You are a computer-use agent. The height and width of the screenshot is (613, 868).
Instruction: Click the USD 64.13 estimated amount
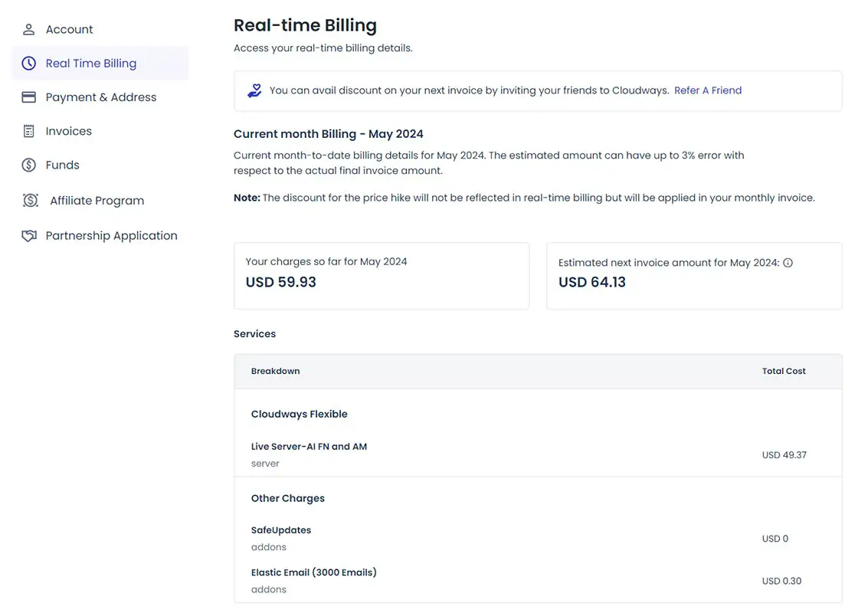pos(591,283)
